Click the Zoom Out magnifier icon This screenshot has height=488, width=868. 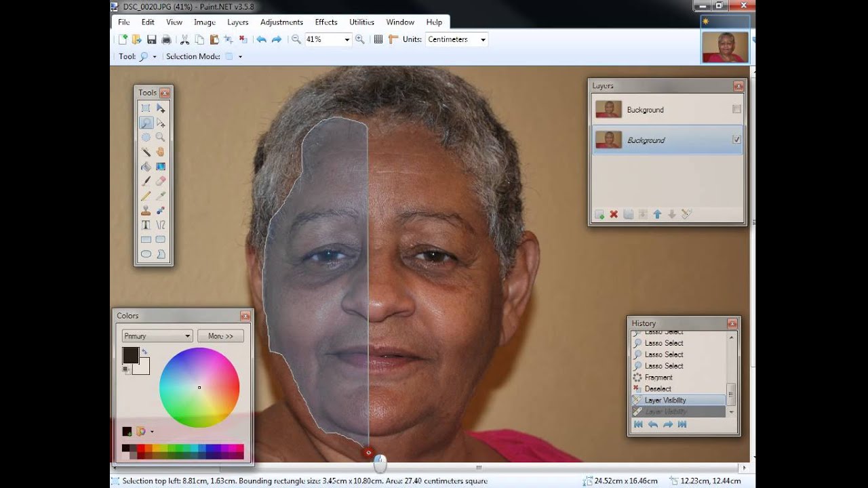click(x=296, y=39)
